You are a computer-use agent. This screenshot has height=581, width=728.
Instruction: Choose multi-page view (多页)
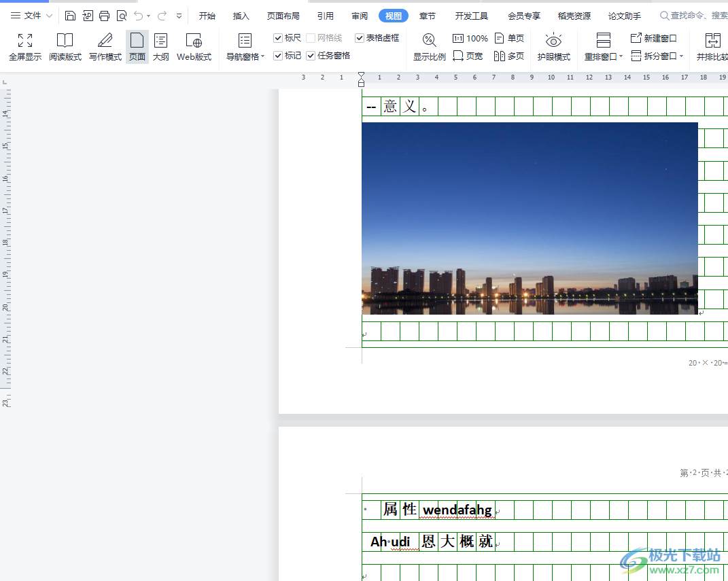(x=509, y=56)
